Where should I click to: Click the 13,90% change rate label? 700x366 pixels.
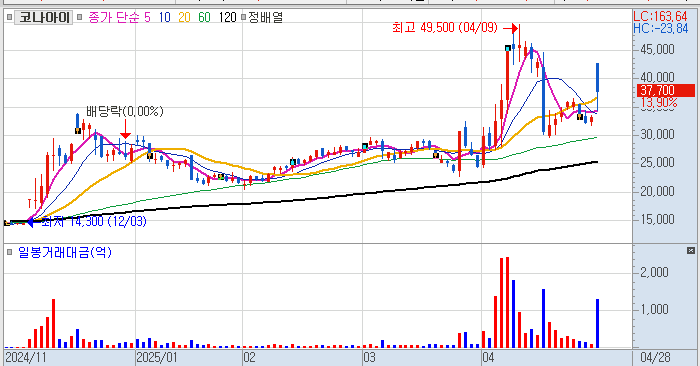coord(659,103)
